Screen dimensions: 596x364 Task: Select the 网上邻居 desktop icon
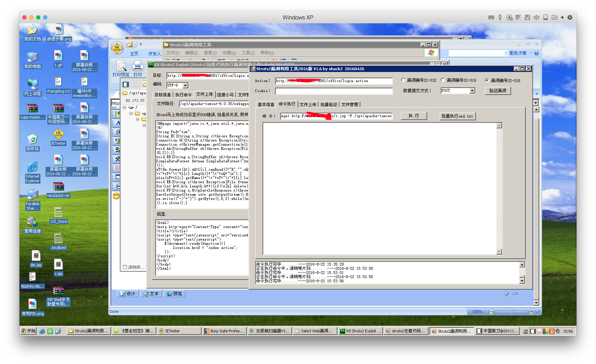[32, 87]
